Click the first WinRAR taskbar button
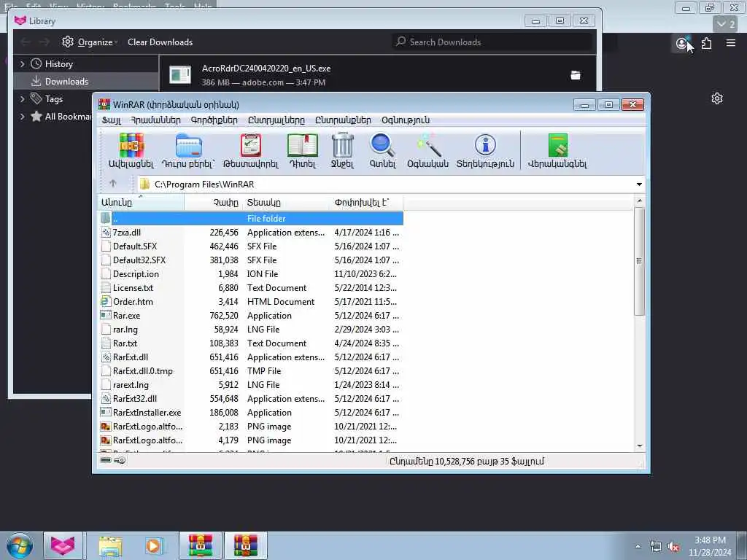 pyautogui.click(x=201, y=545)
